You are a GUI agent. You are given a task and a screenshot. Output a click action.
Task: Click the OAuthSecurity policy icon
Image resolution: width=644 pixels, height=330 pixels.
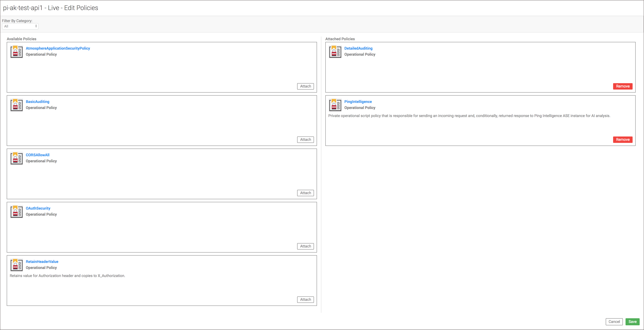pyautogui.click(x=16, y=212)
